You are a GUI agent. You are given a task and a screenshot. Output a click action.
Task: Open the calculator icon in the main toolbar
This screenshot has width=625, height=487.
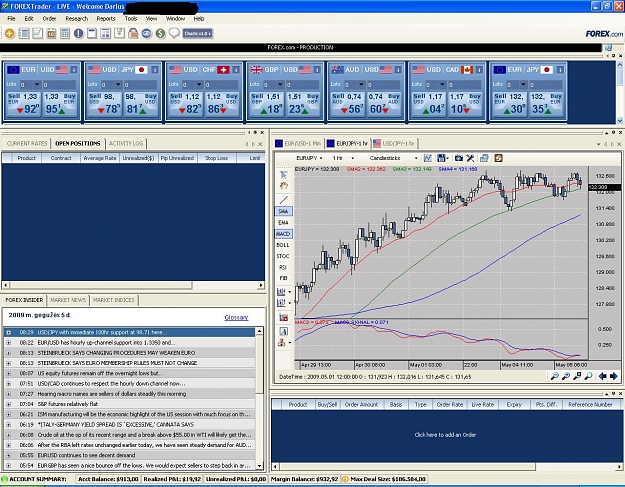point(65,33)
